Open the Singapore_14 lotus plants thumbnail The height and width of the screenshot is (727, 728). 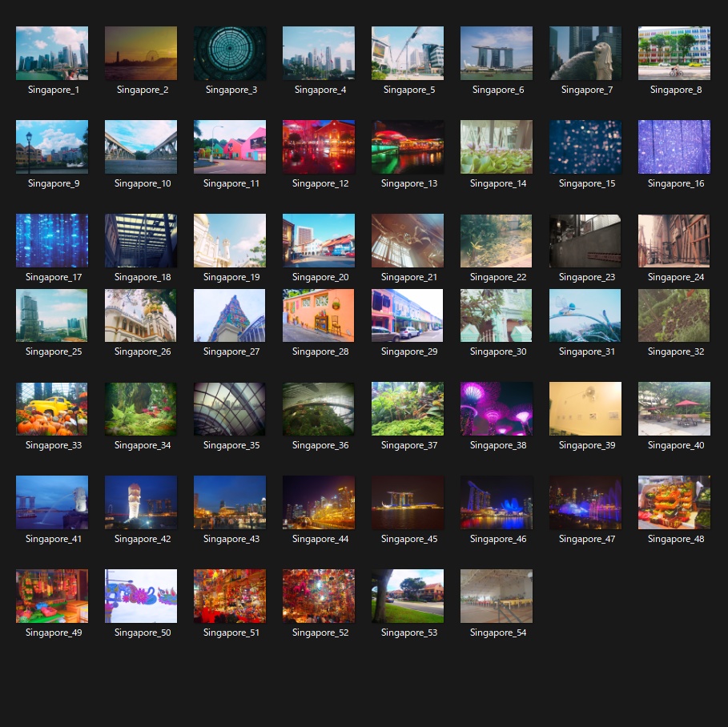(497, 147)
